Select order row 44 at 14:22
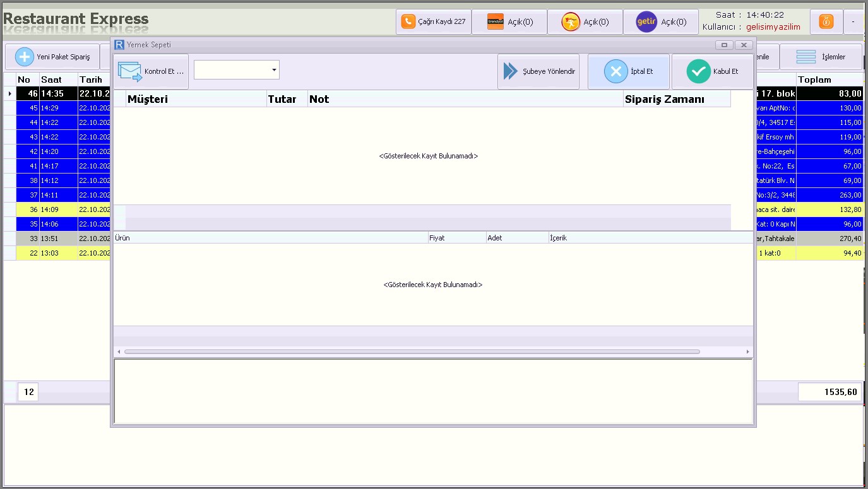868x489 pixels. click(63, 122)
